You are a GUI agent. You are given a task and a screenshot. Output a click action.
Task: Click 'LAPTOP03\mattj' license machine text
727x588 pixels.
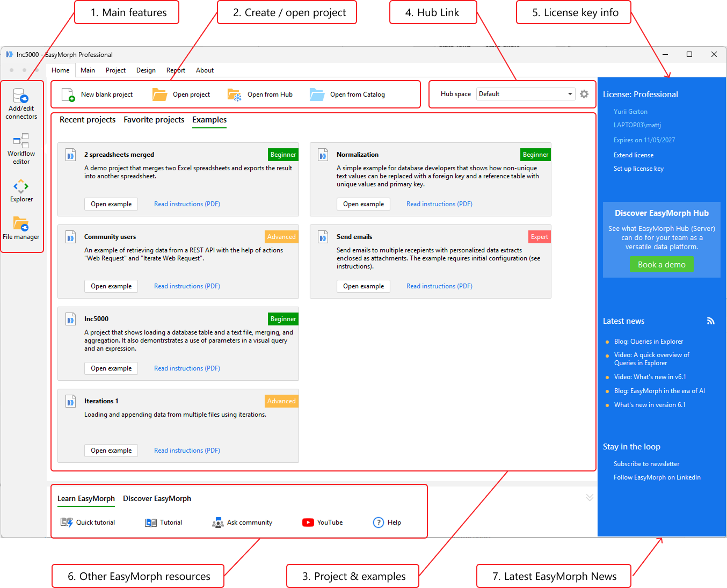click(x=637, y=125)
